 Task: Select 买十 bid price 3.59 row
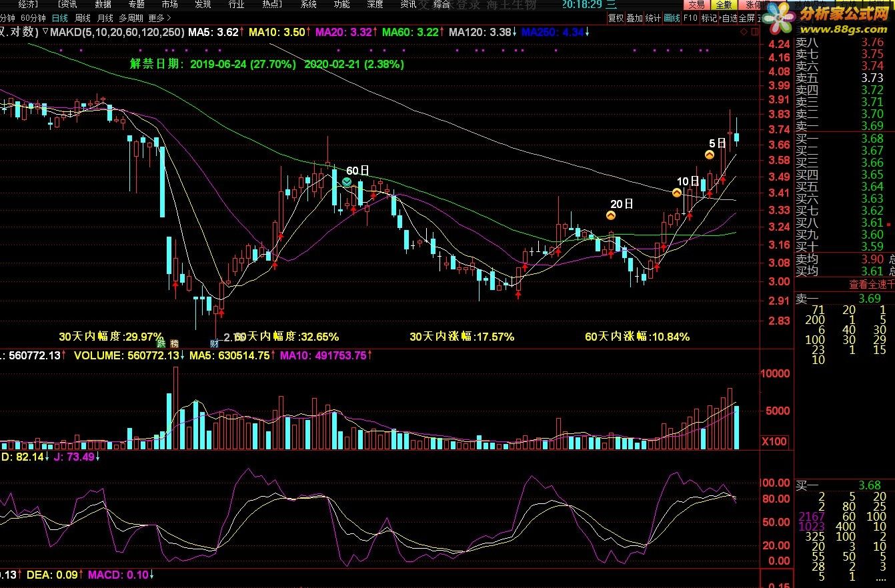[840, 247]
